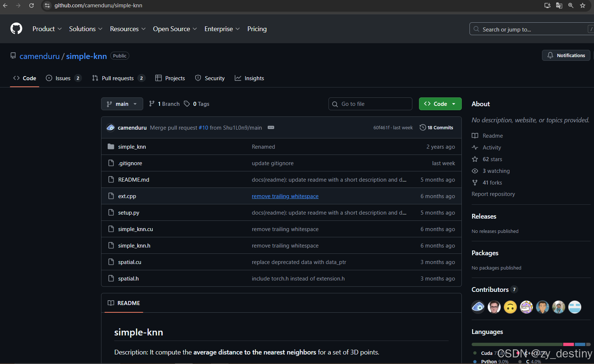Click blue segment of languages bar

(580, 344)
